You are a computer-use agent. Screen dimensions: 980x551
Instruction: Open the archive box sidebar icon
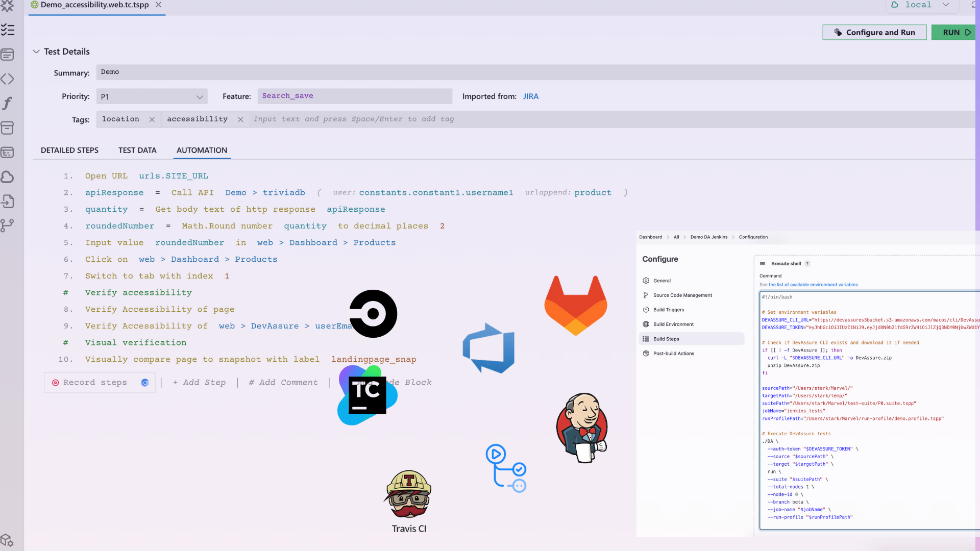[8, 128]
